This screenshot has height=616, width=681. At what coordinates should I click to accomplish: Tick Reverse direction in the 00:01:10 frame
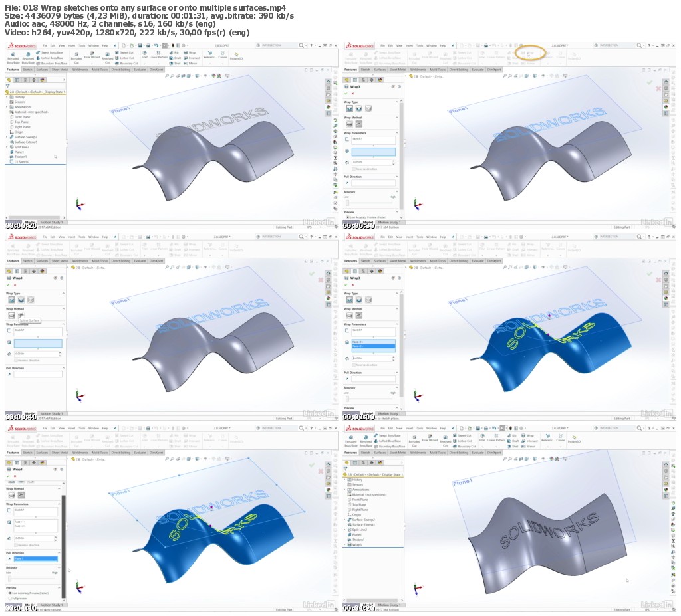point(16,544)
